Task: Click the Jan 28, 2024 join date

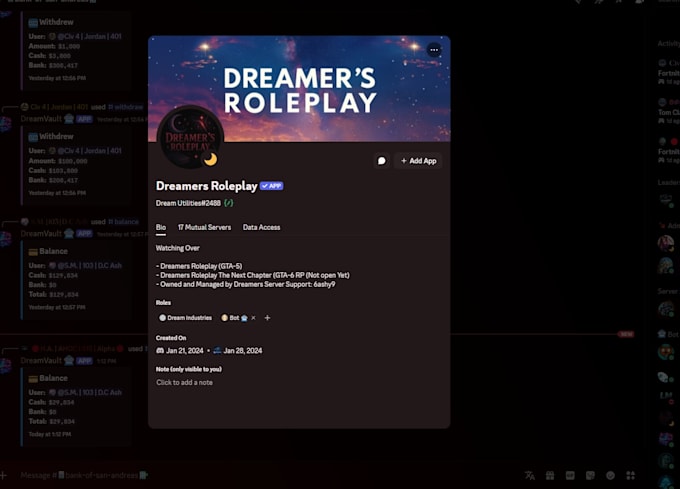Action: click(243, 350)
